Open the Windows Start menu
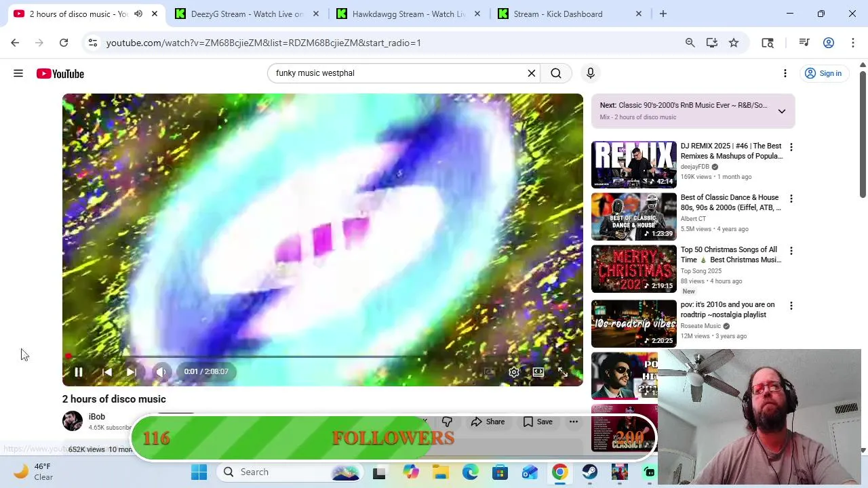868x488 pixels. point(199,472)
